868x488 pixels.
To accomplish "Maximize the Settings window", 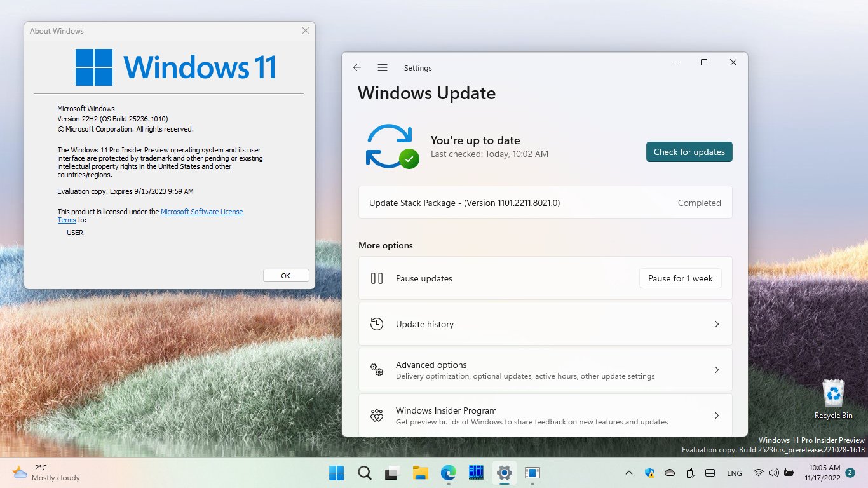I will point(704,62).
